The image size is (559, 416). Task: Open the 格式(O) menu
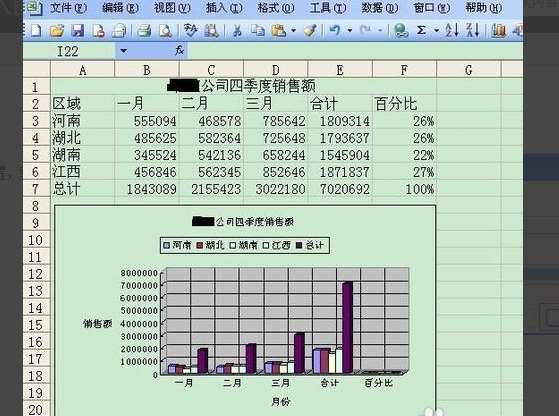click(276, 8)
